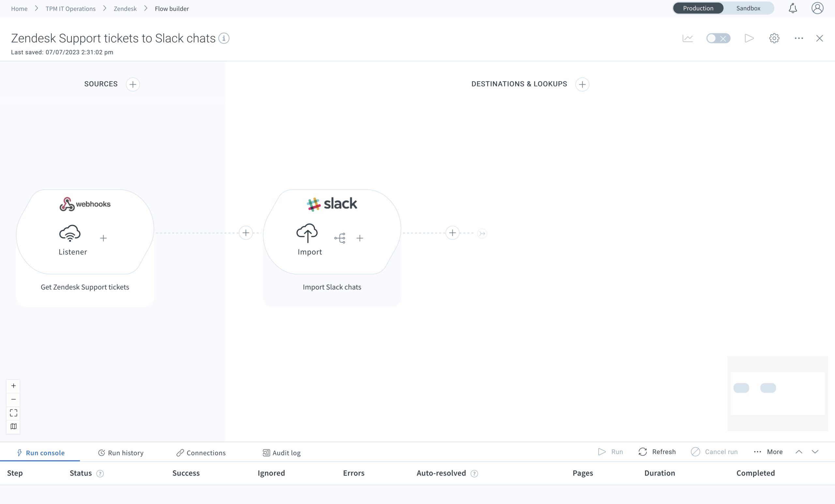Click the Run button in console
Screen dimensions: 835x504
pyautogui.click(x=610, y=452)
